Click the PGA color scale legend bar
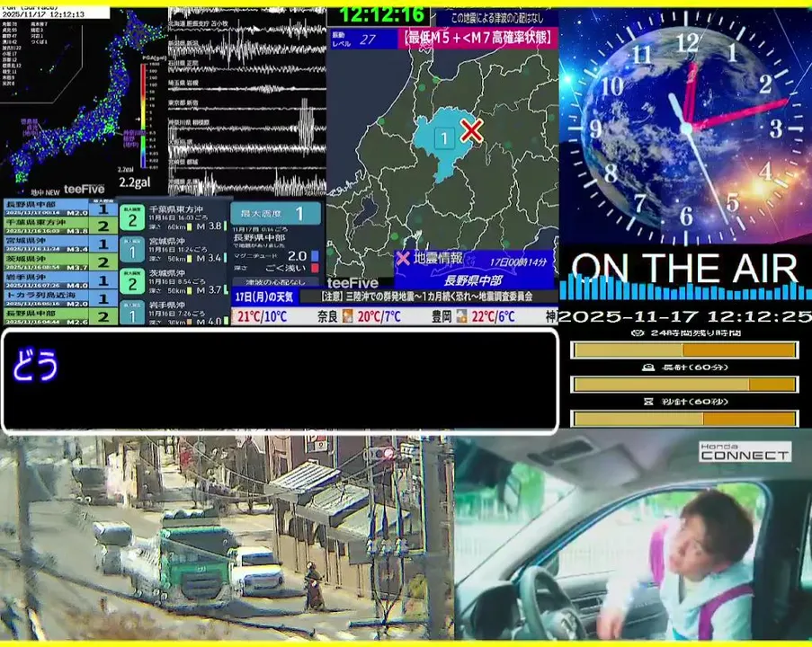This screenshot has height=647, width=812. pyautogui.click(x=143, y=115)
